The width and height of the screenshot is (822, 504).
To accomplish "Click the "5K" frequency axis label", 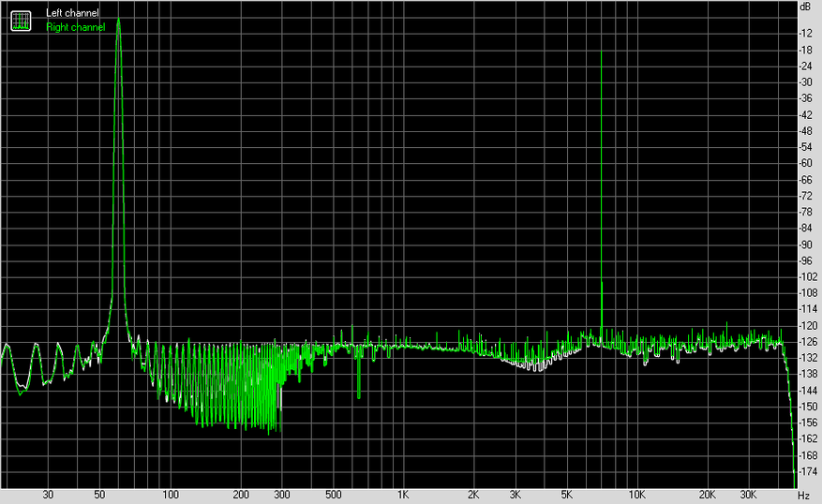I will click(x=567, y=495).
